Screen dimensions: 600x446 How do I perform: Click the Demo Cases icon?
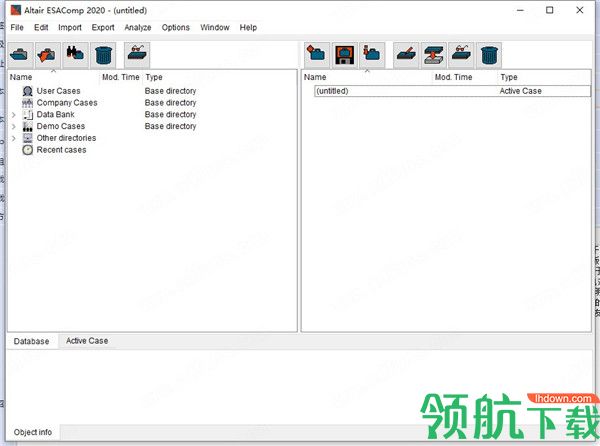(28, 126)
